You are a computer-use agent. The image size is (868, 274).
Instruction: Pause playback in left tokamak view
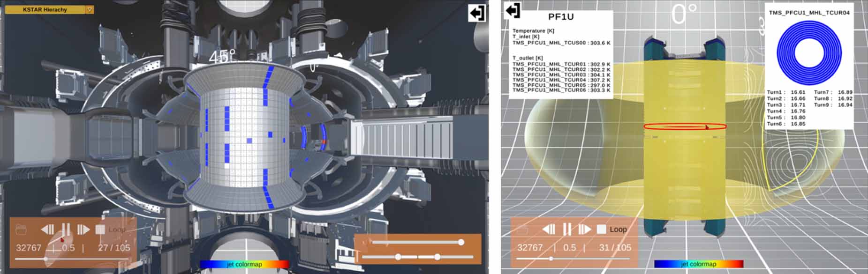click(66, 230)
